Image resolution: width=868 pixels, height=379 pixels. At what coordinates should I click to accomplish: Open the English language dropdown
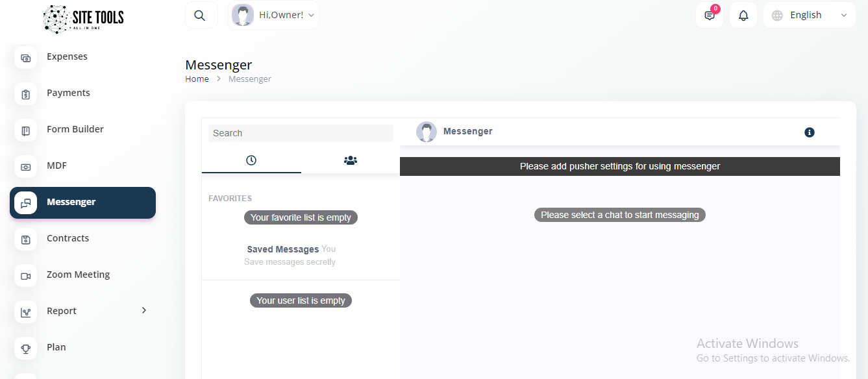click(x=809, y=16)
